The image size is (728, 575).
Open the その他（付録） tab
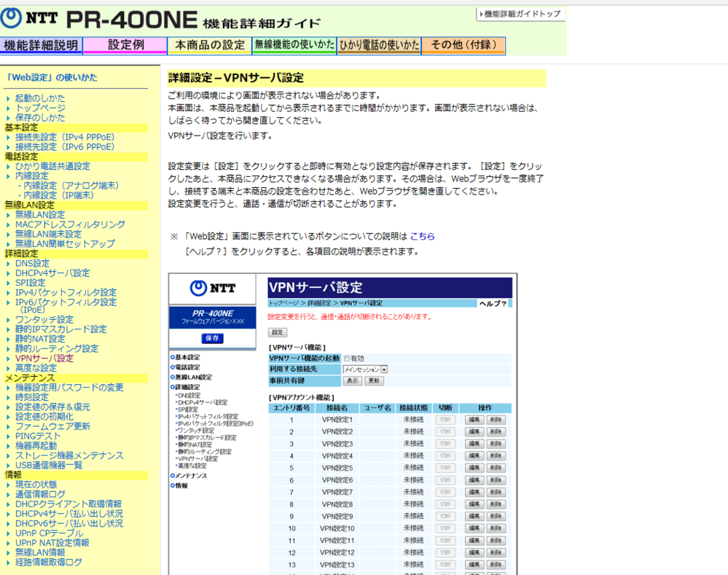click(463, 45)
